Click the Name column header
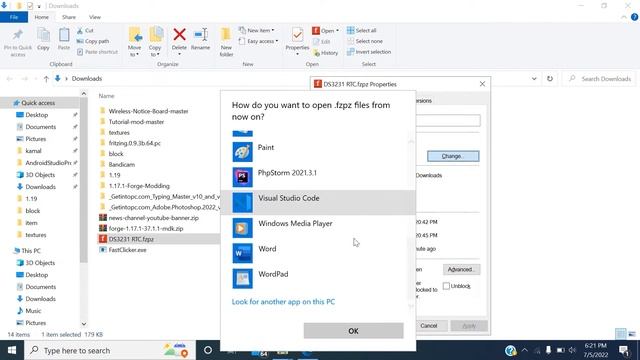 click(107, 96)
